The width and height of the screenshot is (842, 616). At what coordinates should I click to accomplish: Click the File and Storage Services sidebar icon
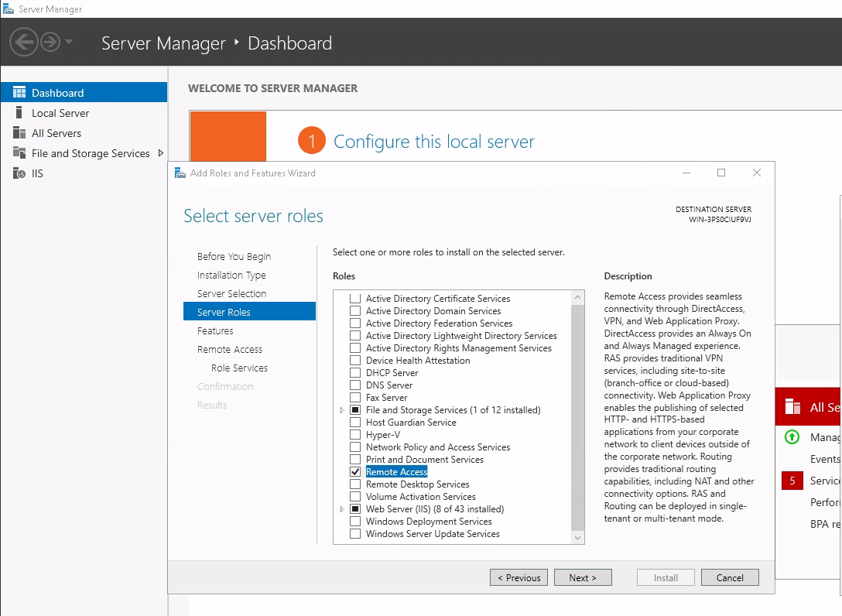point(19,153)
